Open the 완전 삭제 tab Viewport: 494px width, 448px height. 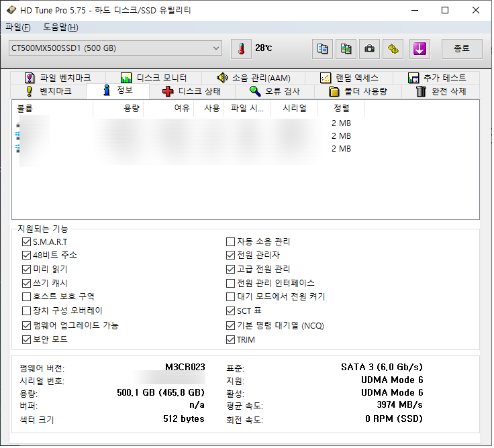[441, 91]
